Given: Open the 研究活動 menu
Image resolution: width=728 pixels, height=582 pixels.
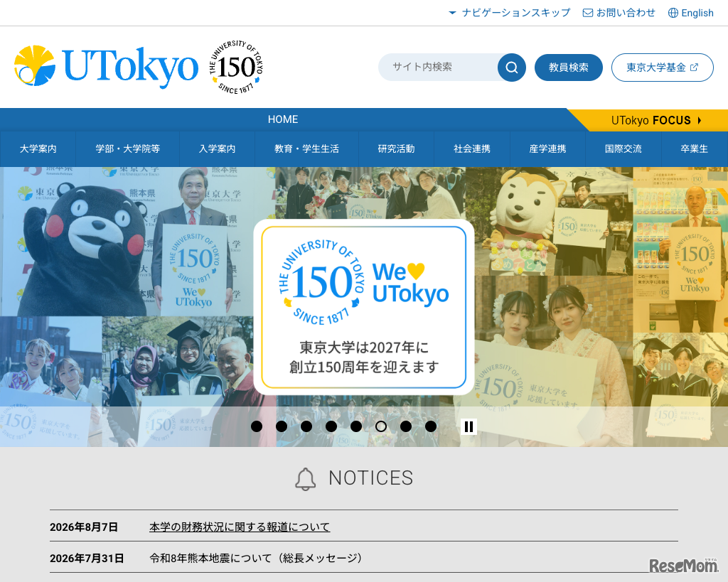Looking at the screenshot, I should (397, 149).
